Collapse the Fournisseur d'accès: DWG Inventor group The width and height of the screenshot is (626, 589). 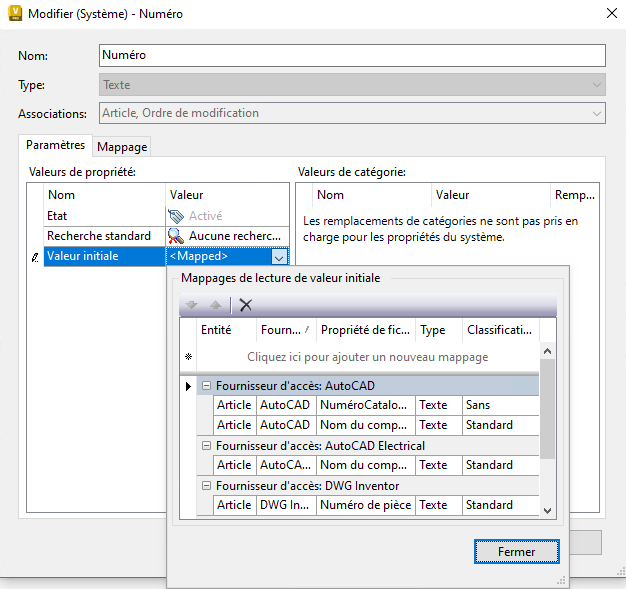pos(206,486)
